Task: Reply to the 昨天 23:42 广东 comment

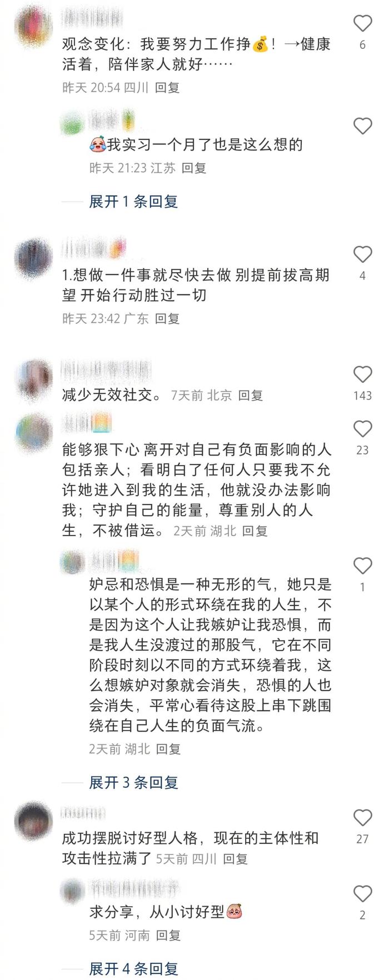Action: point(167,318)
